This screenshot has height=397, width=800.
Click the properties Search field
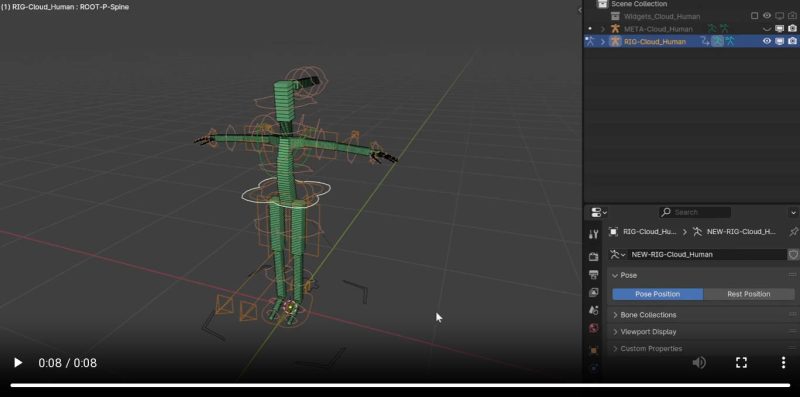tap(694, 212)
